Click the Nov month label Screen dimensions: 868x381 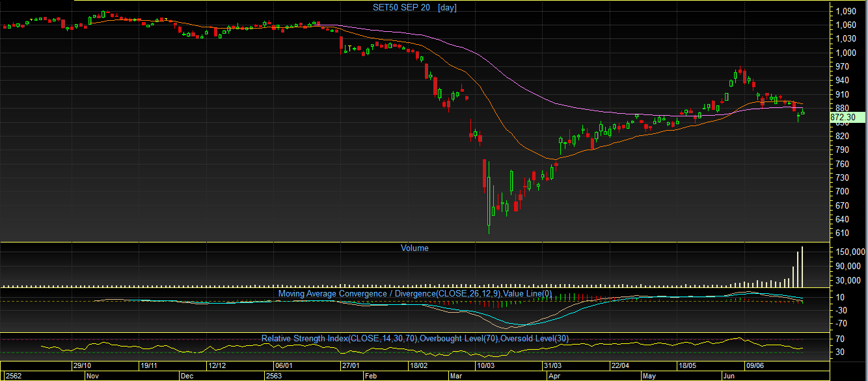coord(92,376)
